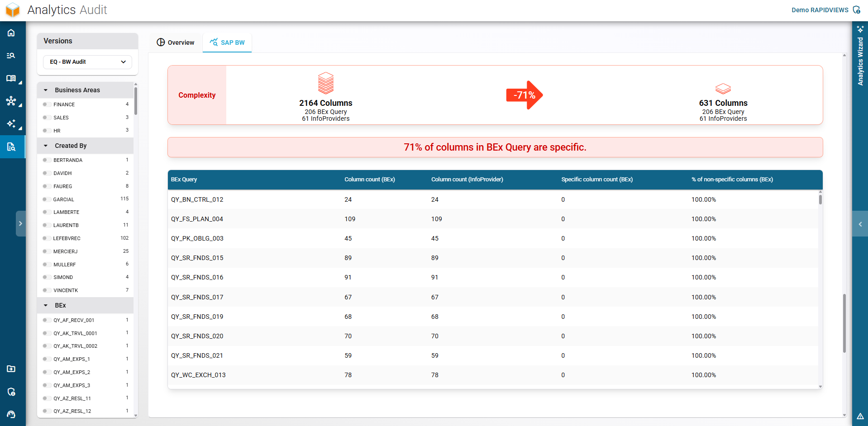Collapse the Business Areas section
The image size is (868, 426).
46,90
